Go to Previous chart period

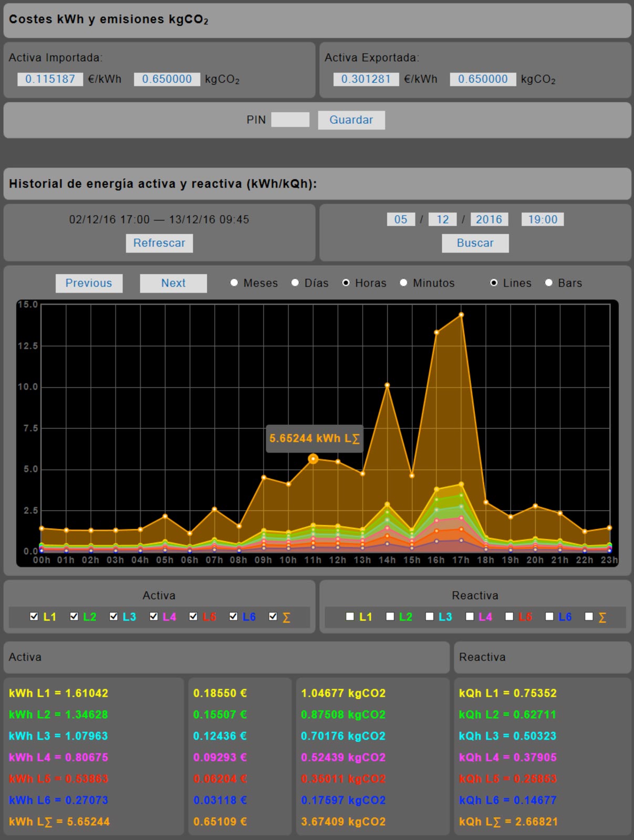(x=89, y=283)
